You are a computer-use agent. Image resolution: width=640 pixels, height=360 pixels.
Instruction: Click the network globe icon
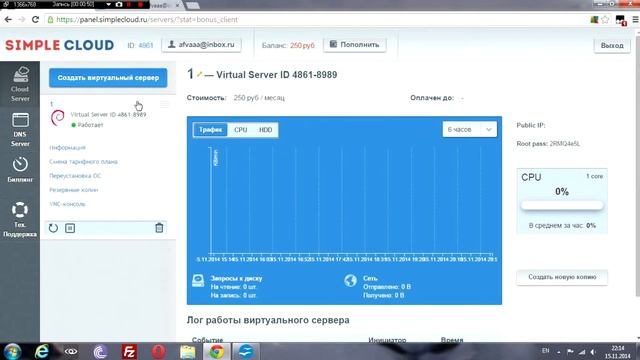(350, 280)
